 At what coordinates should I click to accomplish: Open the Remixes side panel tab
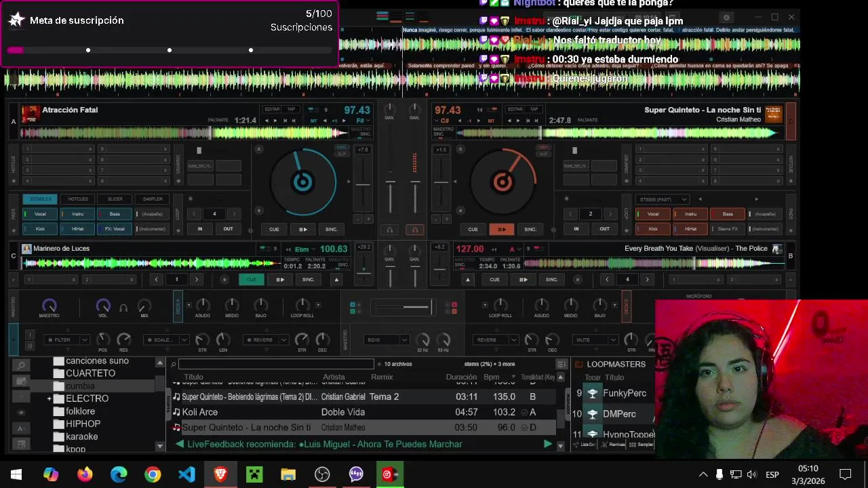point(614,445)
